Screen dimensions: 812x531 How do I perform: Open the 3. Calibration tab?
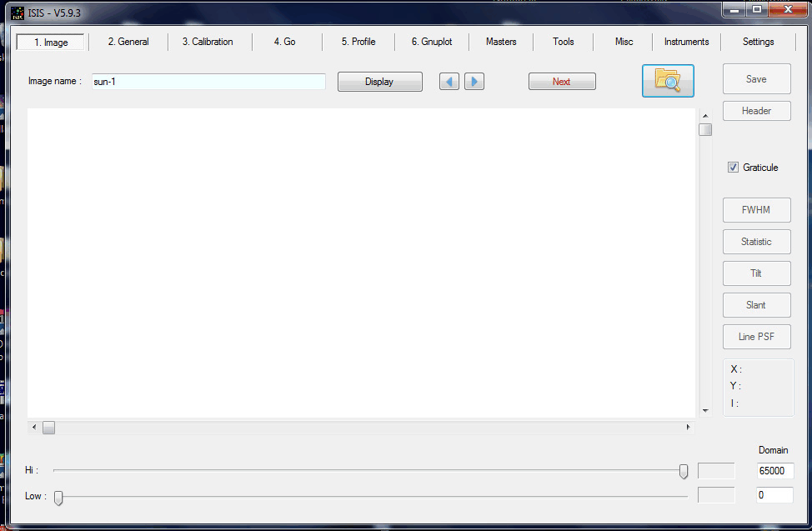click(x=208, y=42)
